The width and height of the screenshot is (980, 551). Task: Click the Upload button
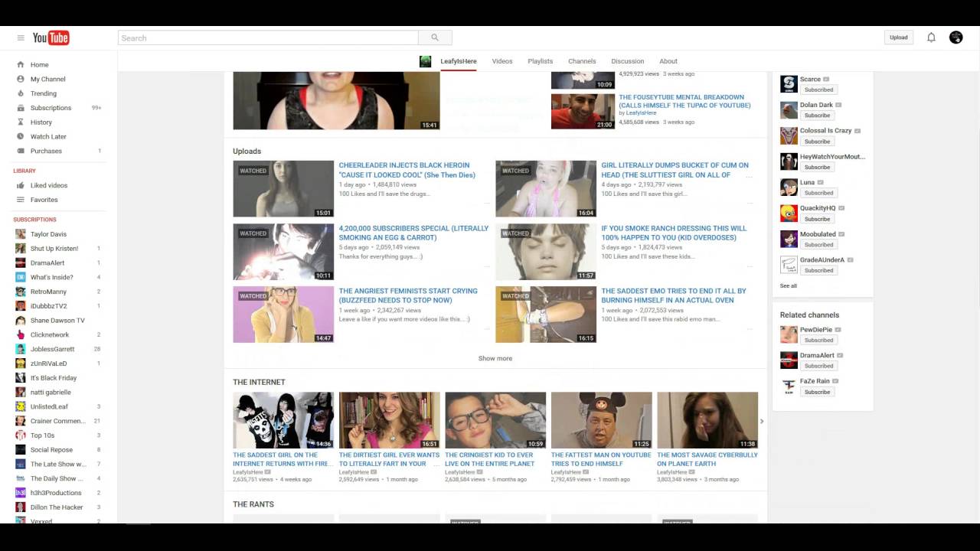click(x=899, y=37)
